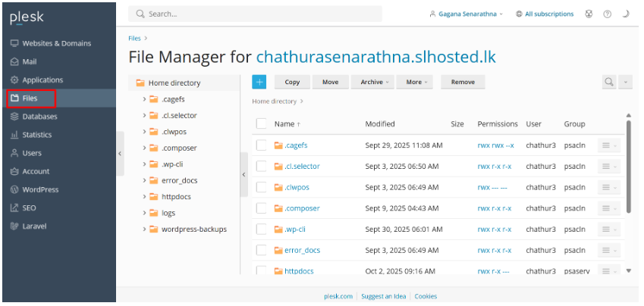The height and width of the screenshot is (306, 644).
Task: Tick the checkbox for .cagefs folder
Action: (262, 145)
